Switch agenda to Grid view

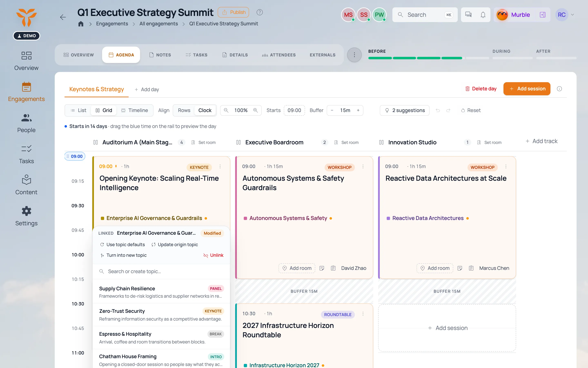pyautogui.click(x=104, y=110)
